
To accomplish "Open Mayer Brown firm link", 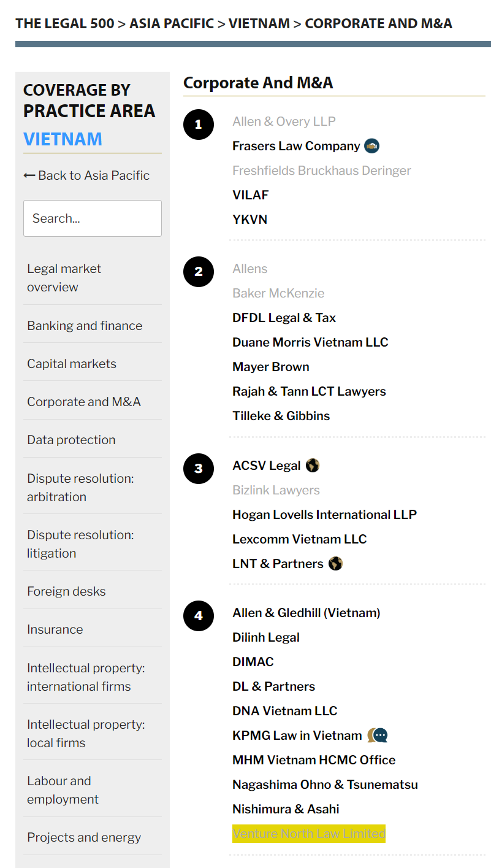I will coord(271,367).
